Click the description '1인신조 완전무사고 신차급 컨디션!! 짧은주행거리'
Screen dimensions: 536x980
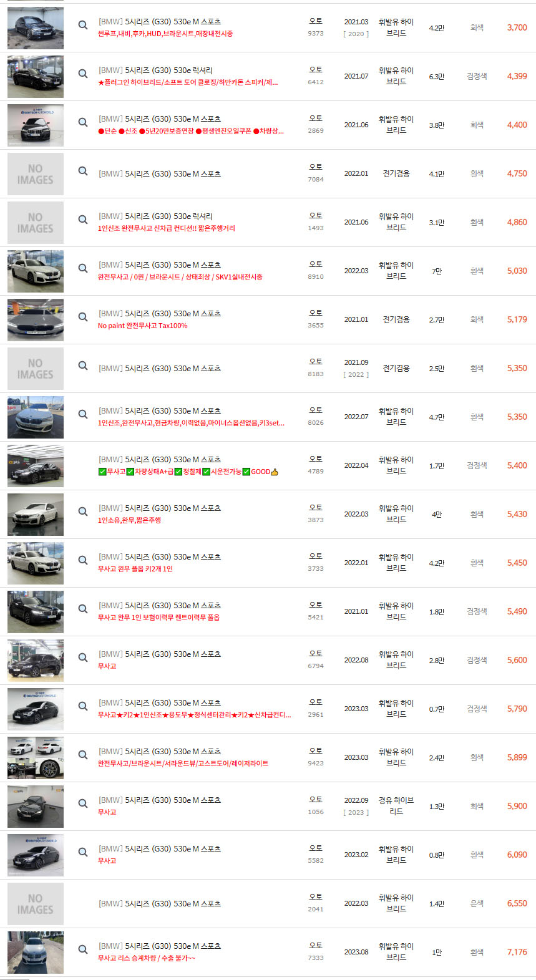tap(167, 228)
